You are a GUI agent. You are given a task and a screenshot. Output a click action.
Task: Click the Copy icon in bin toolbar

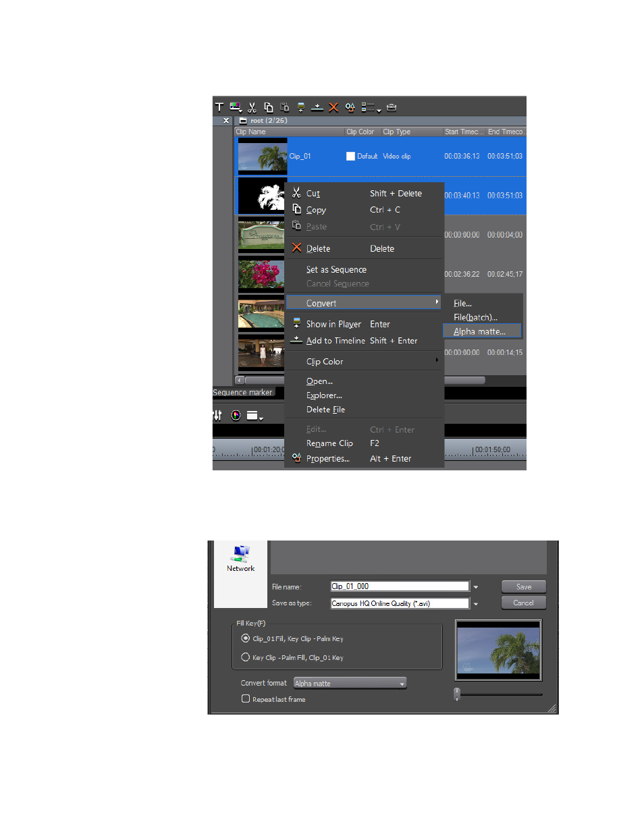[x=268, y=107]
